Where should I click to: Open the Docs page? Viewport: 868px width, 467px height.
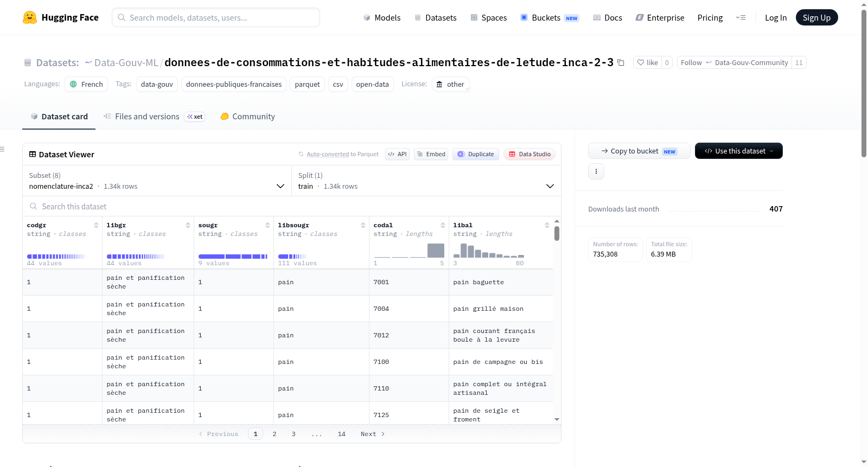click(607, 18)
